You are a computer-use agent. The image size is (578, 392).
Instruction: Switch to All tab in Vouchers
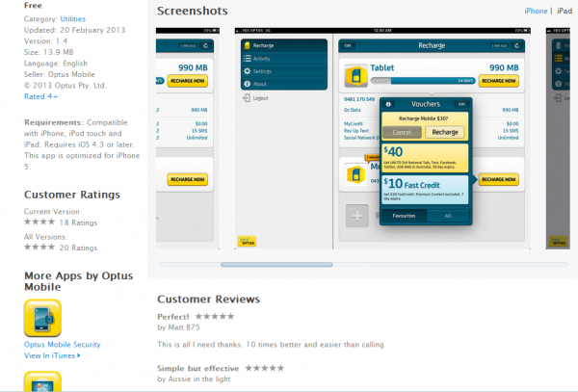448,216
